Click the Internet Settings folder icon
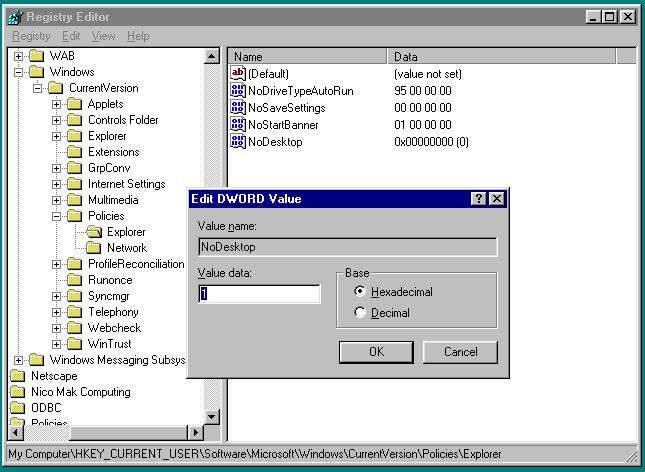Viewport: 645px width, 472px height. (74, 184)
